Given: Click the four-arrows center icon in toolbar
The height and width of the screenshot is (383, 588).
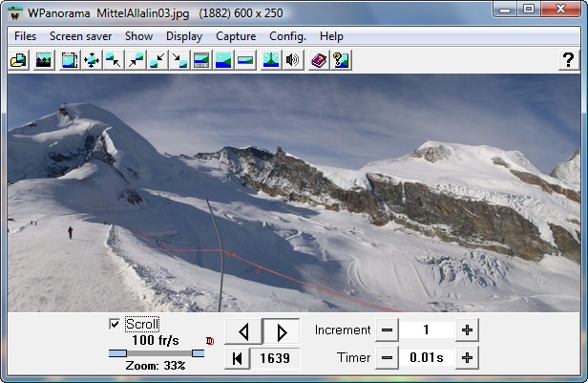Looking at the screenshot, I should click(92, 60).
